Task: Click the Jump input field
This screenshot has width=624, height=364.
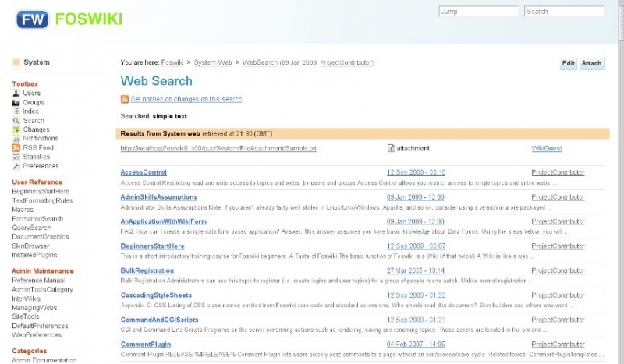Action: [x=478, y=12]
